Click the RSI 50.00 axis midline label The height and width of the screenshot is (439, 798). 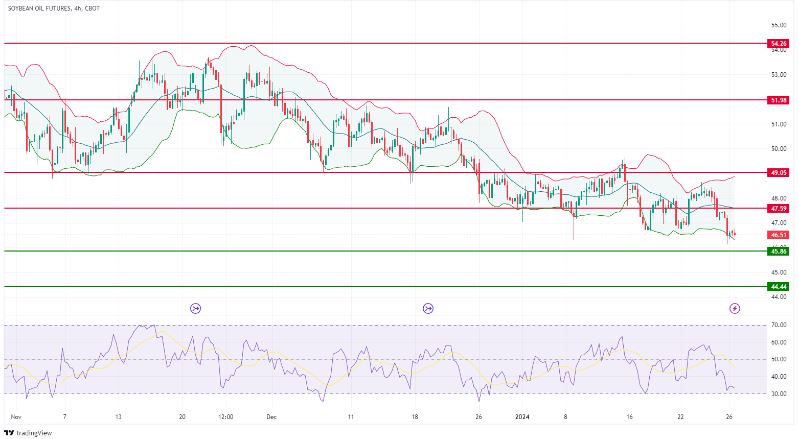778,359
